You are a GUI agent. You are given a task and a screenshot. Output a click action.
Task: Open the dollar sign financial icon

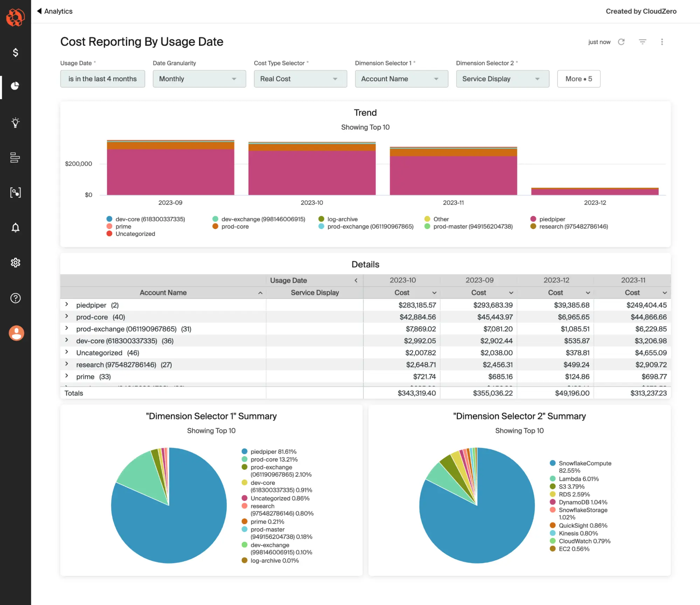coord(15,53)
